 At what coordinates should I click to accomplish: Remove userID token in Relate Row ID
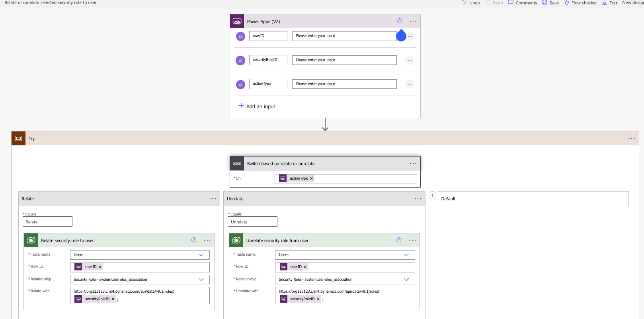(100, 267)
